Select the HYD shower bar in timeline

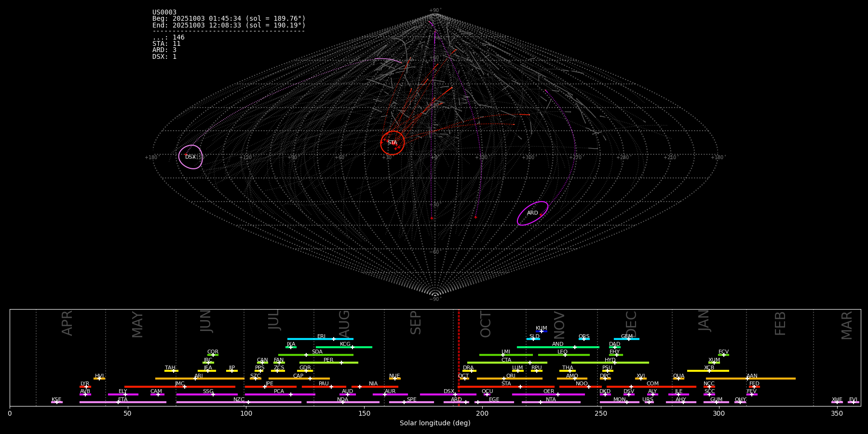[x=610, y=363]
